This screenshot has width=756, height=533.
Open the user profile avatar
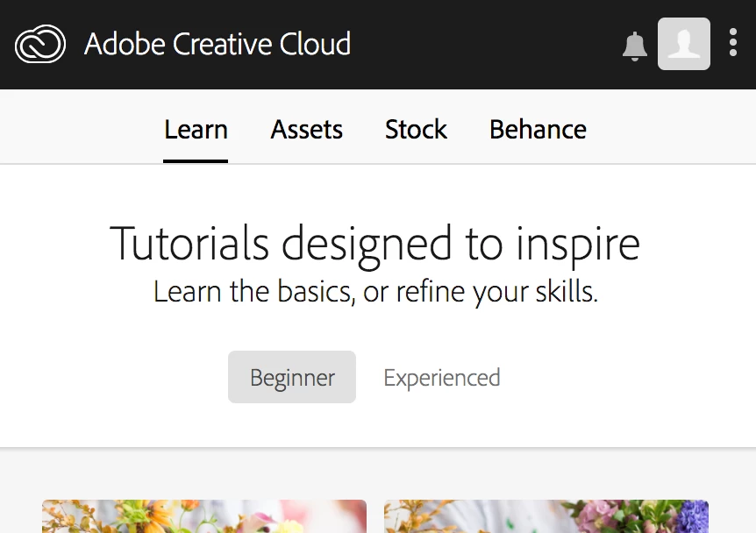click(x=684, y=44)
